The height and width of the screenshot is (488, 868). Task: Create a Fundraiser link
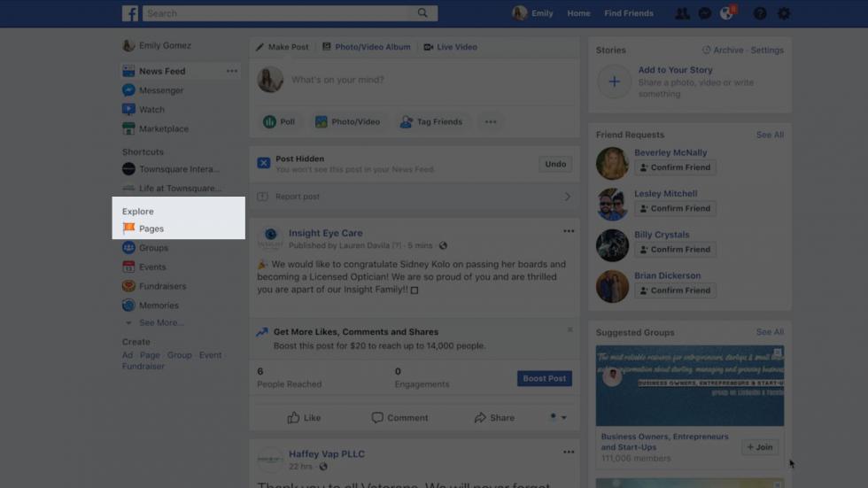pyautogui.click(x=143, y=367)
